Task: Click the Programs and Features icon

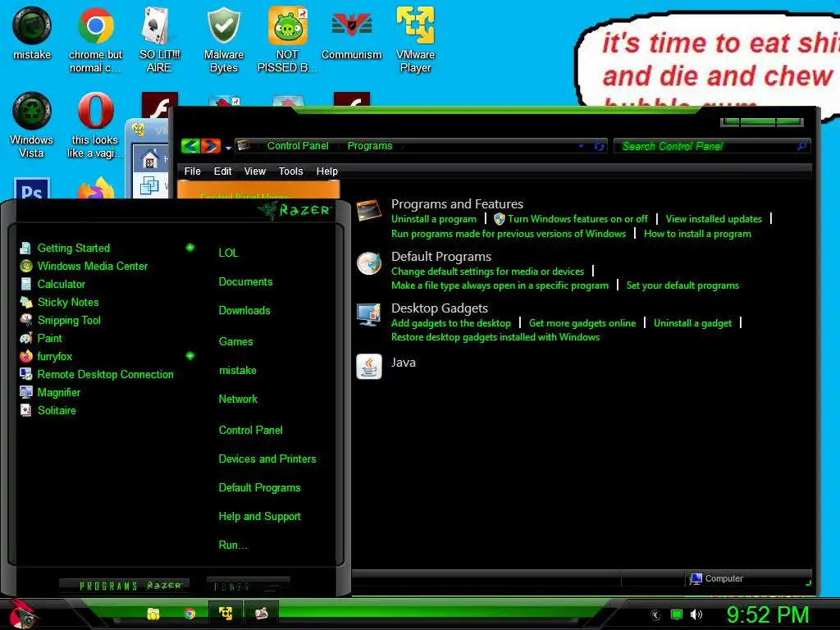Action: tap(369, 210)
